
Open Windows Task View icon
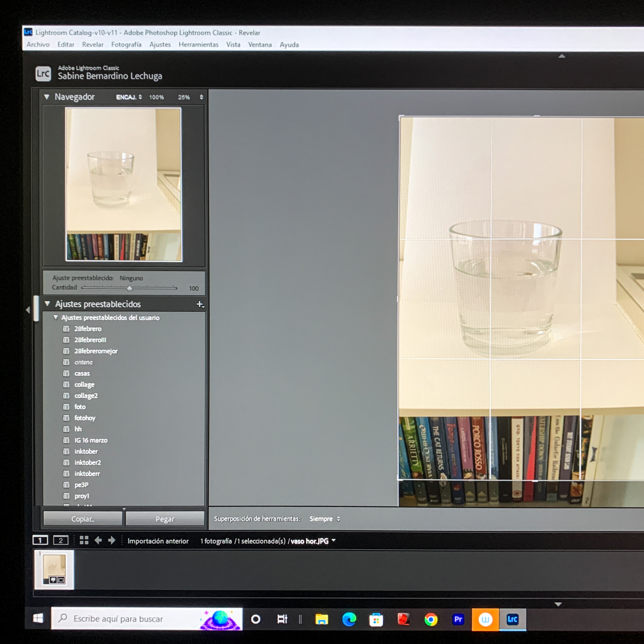click(x=282, y=619)
